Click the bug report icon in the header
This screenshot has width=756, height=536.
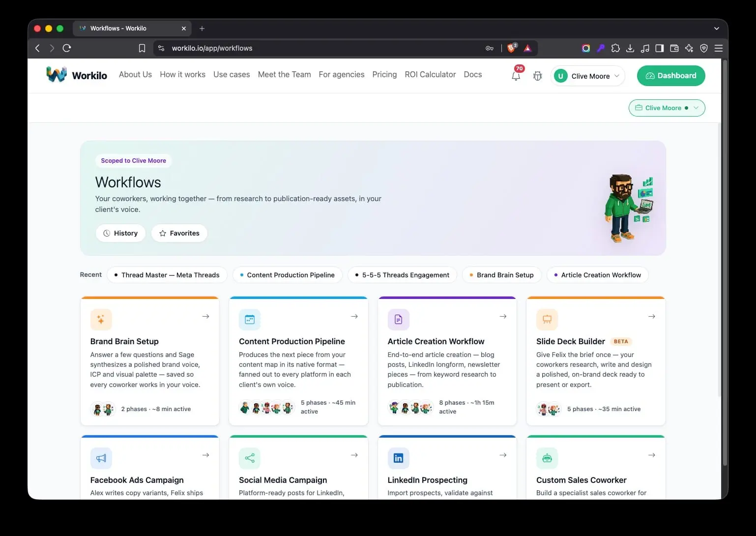538,76
